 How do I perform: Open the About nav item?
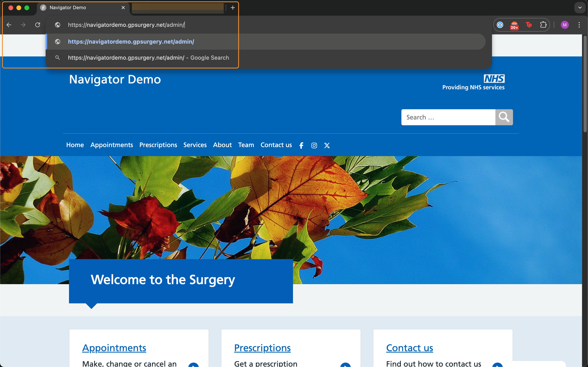222,145
